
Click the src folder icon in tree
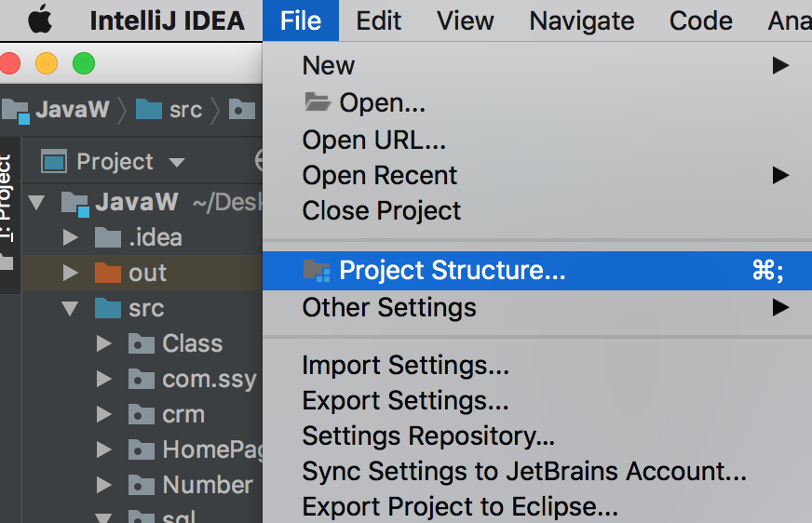(x=108, y=308)
